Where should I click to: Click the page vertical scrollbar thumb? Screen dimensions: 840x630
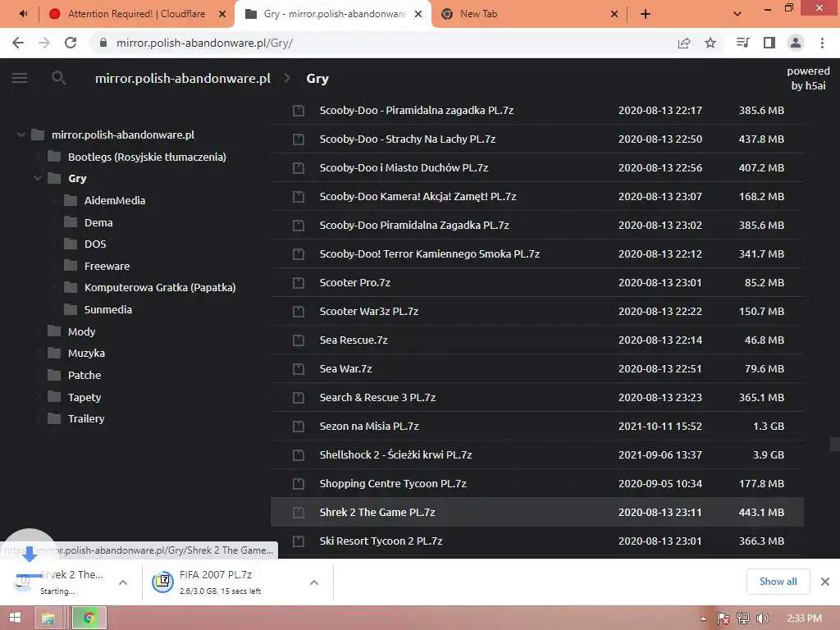coord(834,444)
